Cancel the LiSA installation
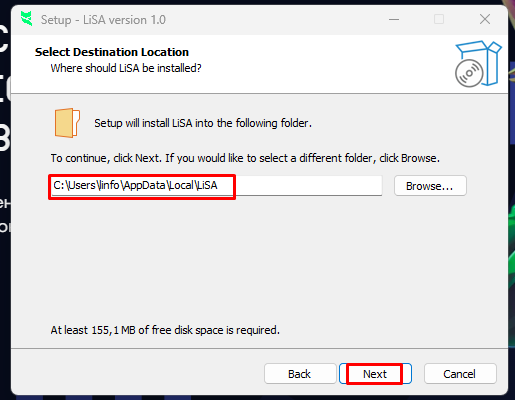Image resolution: width=515 pixels, height=400 pixels. click(x=460, y=374)
